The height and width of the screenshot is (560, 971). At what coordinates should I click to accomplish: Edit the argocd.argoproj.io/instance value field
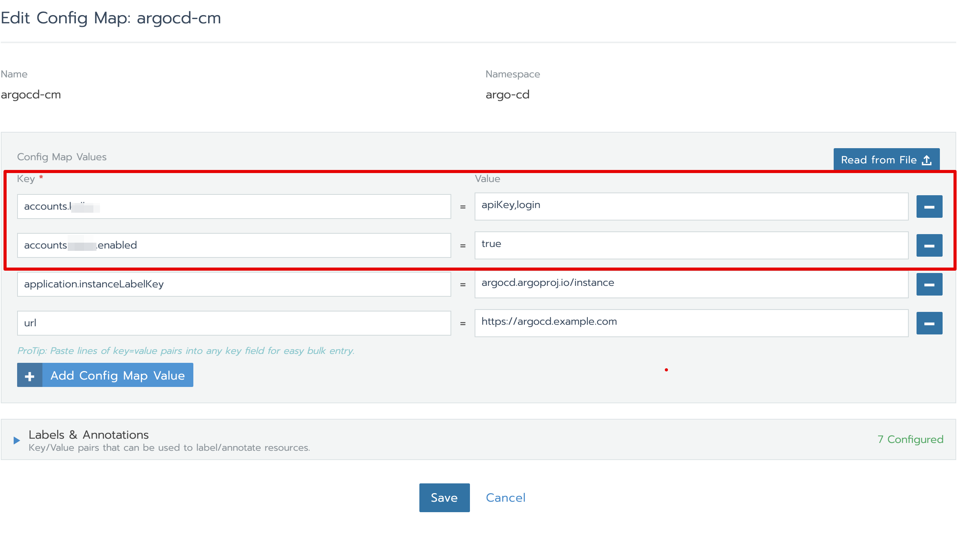pos(691,284)
